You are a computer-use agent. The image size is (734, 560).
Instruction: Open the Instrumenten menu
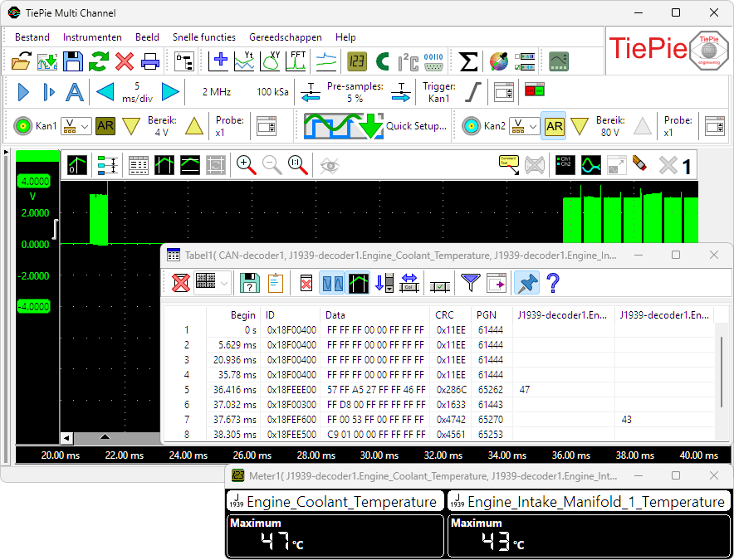click(x=92, y=37)
